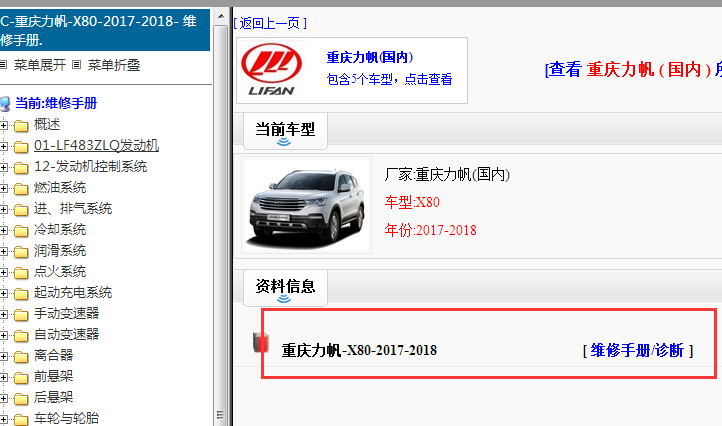The image size is (722, 426).
Task: Open the 当前车型 tab
Action: (x=285, y=131)
